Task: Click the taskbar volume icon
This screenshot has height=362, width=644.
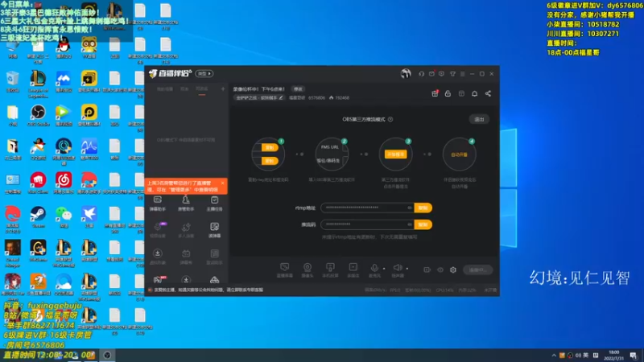Action: pyautogui.click(x=578, y=356)
